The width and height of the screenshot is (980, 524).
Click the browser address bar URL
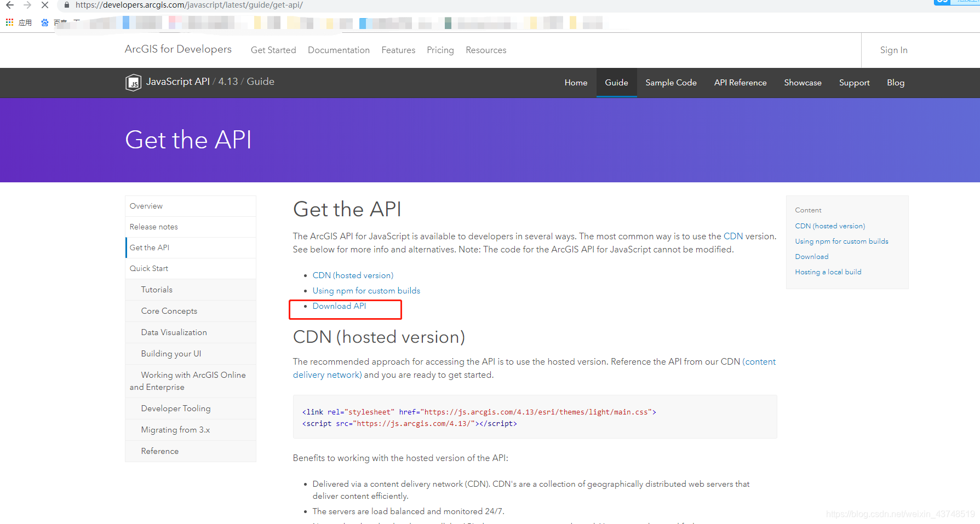[189, 5]
